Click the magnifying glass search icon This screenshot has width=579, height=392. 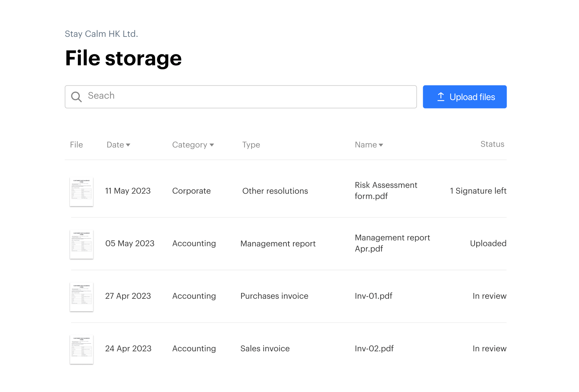pos(76,97)
